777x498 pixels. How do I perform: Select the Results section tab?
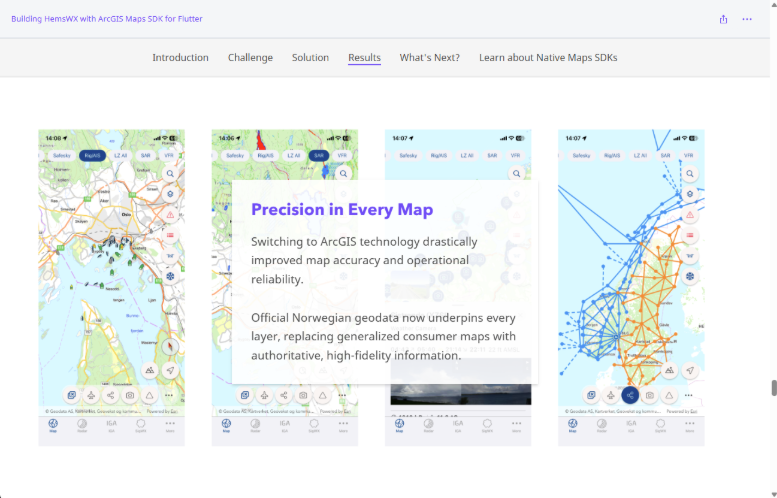coord(364,57)
